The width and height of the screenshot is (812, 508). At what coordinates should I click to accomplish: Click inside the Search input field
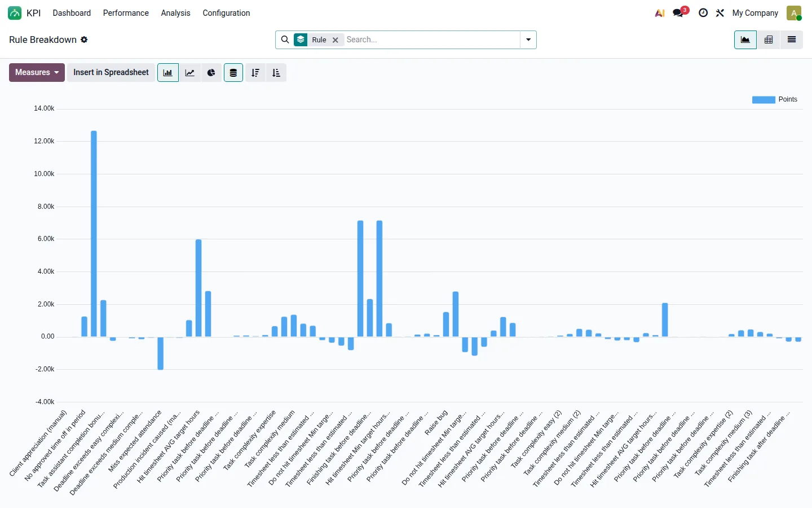click(431, 40)
